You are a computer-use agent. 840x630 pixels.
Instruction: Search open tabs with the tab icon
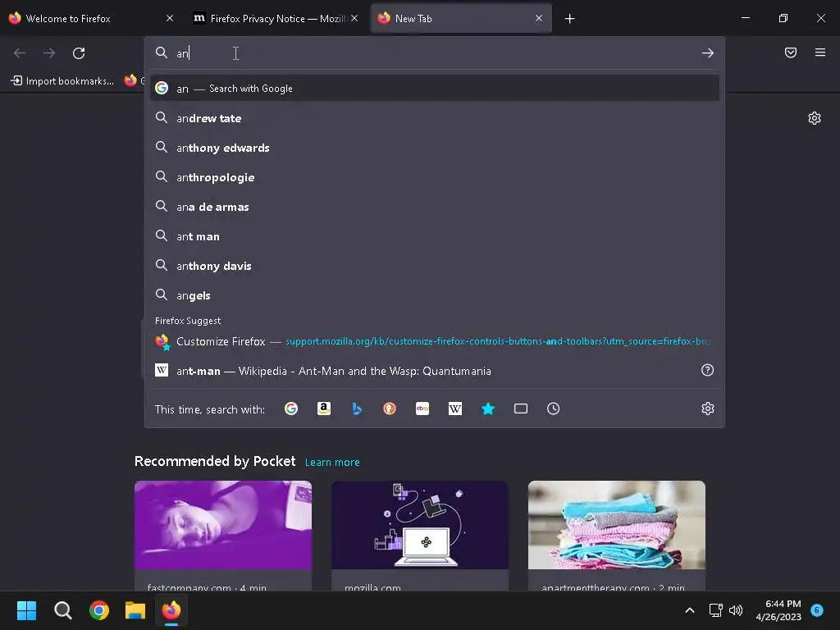[x=521, y=409]
